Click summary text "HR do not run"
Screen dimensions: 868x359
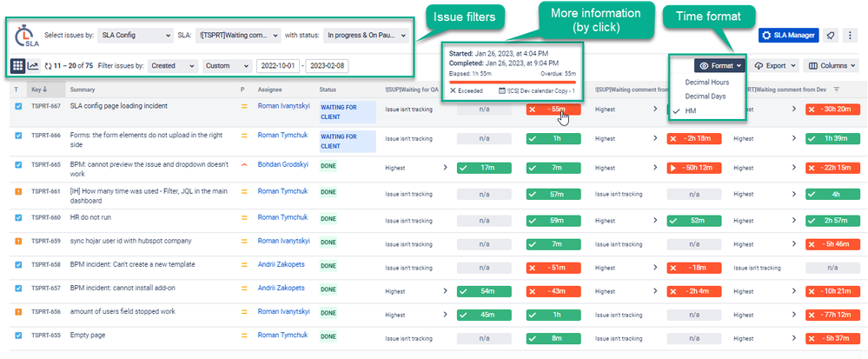click(x=90, y=217)
